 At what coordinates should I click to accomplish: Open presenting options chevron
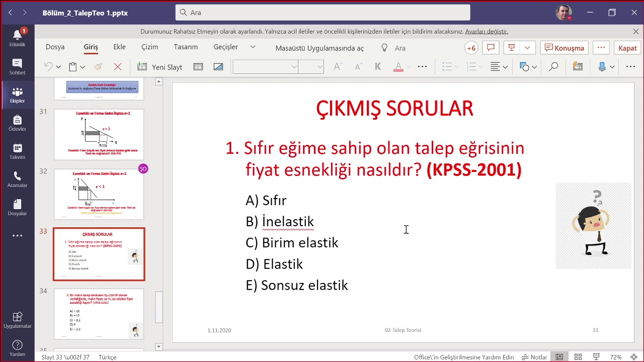click(527, 48)
